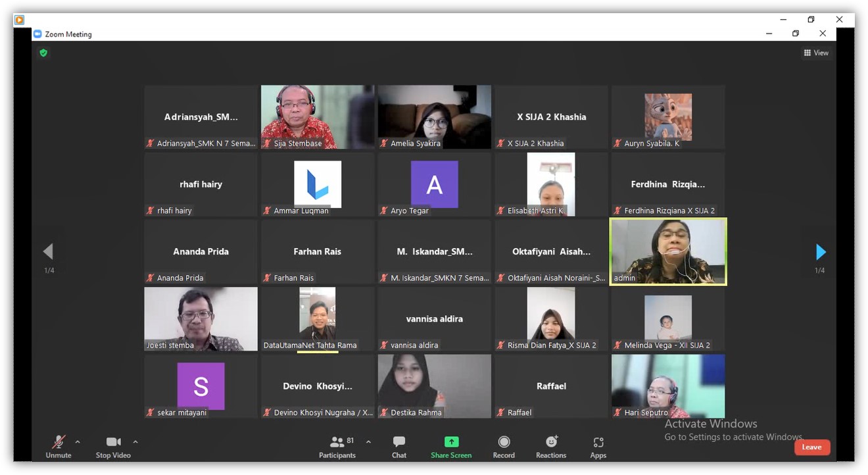Click the "Devino Khosyi..." large name text
Screen dimensions: 868x475
point(318,386)
